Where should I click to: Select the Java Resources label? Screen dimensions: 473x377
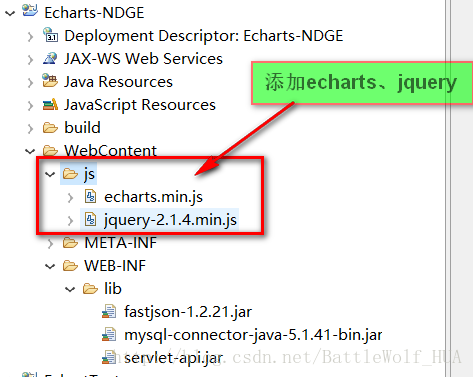118,82
